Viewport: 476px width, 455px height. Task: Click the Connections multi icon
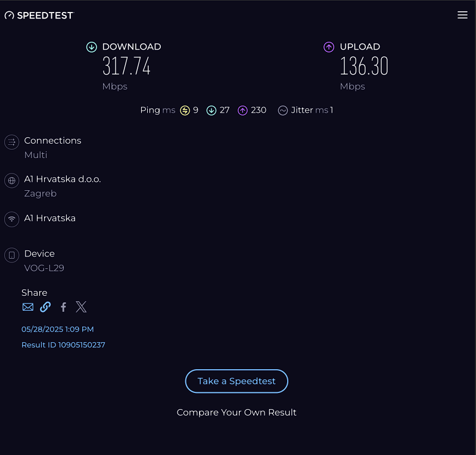(x=11, y=142)
